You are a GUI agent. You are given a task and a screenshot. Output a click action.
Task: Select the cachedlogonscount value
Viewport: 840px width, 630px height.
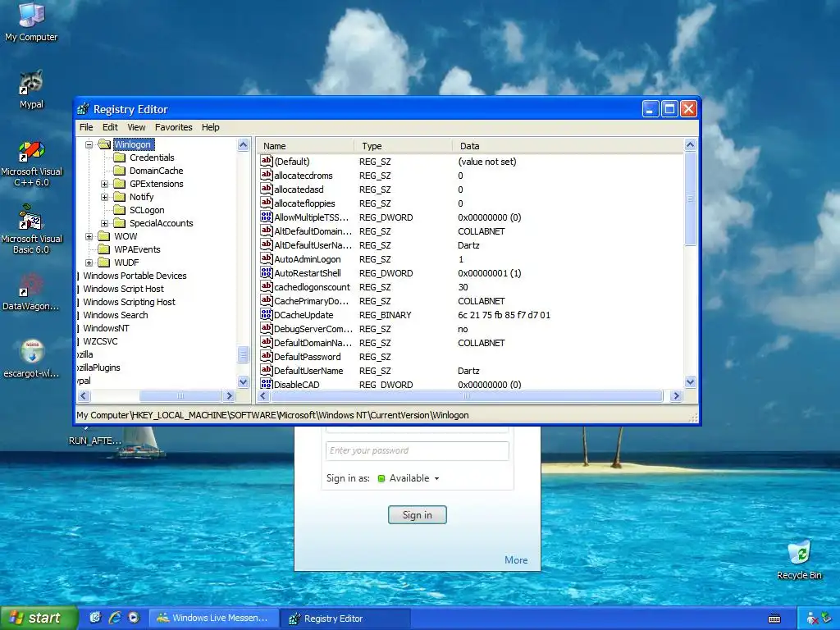pyautogui.click(x=312, y=287)
